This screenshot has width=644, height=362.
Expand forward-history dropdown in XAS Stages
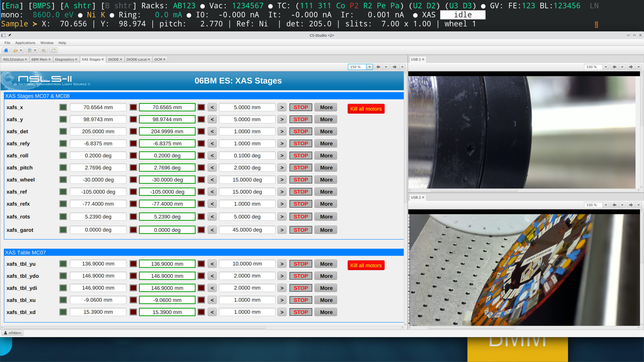pyautogui.click(x=402, y=67)
